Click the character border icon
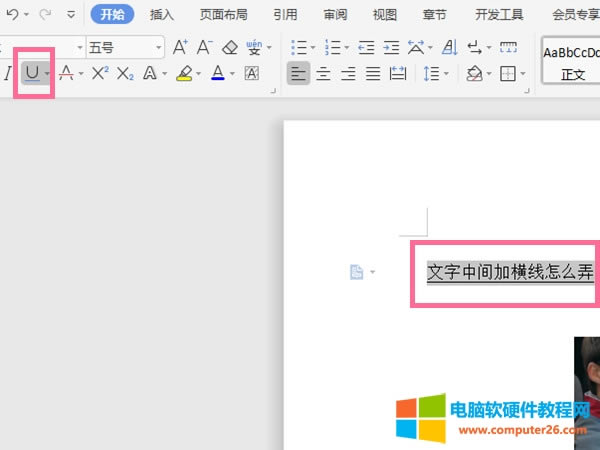Image resolution: width=600 pixels, height=450 pixels. coord(252,73)
